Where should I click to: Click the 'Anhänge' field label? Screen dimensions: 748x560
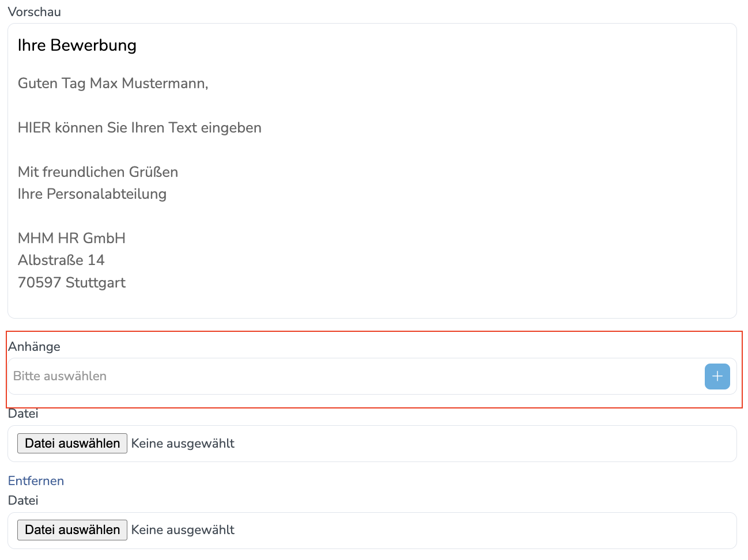point(34,346)
